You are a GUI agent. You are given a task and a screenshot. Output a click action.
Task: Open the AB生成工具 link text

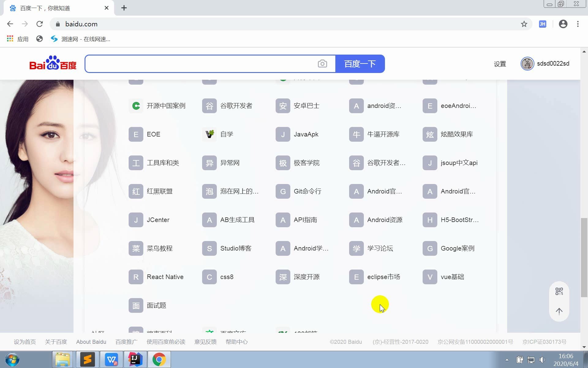tap(237, 220)
